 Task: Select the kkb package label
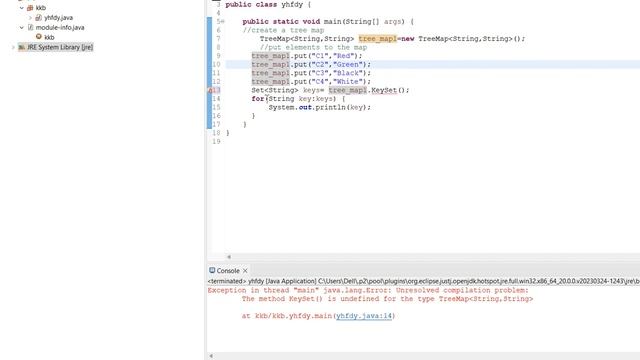pos(40,8)
